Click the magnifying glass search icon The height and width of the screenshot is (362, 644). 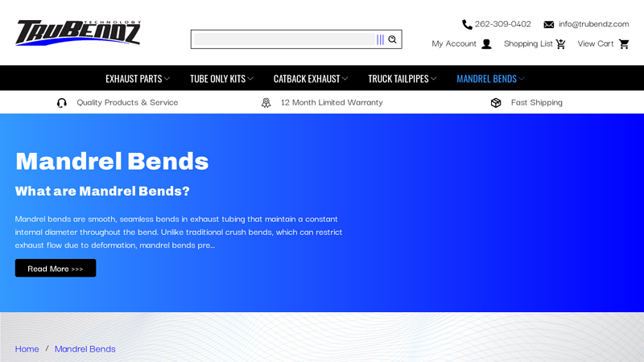(392, 39)
